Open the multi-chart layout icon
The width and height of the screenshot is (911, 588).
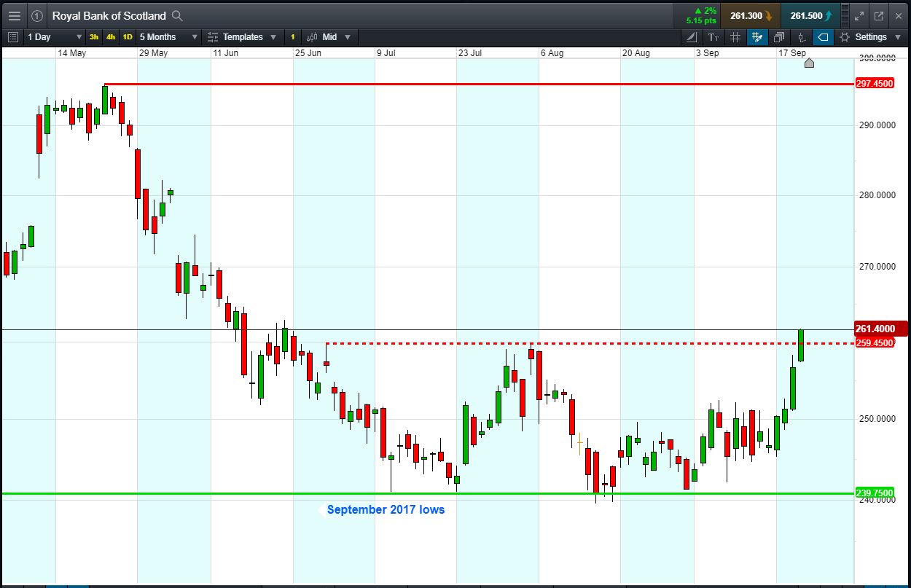pyautogui.click(x=779, y=37)
